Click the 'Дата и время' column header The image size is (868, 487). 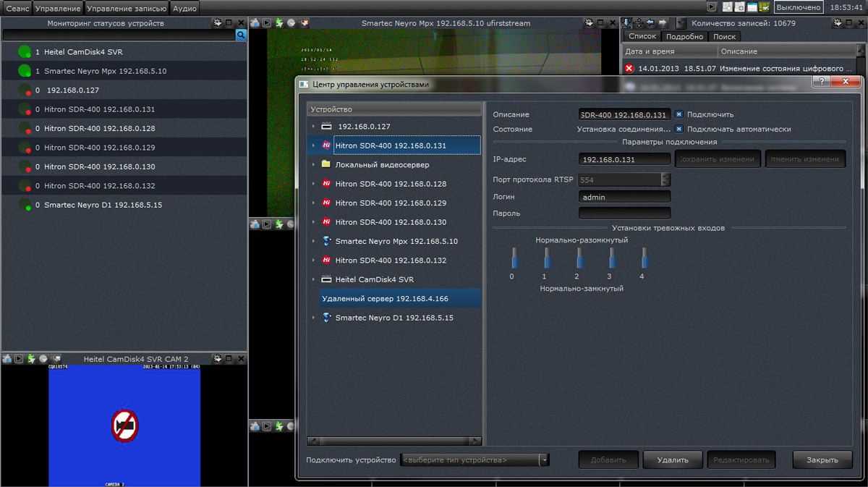(670, 52)
